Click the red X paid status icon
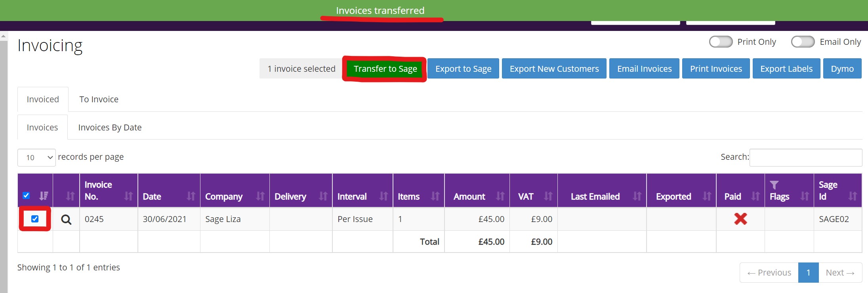Image resolution: width=868 pixels, height=293 pixels. point(740,219)
